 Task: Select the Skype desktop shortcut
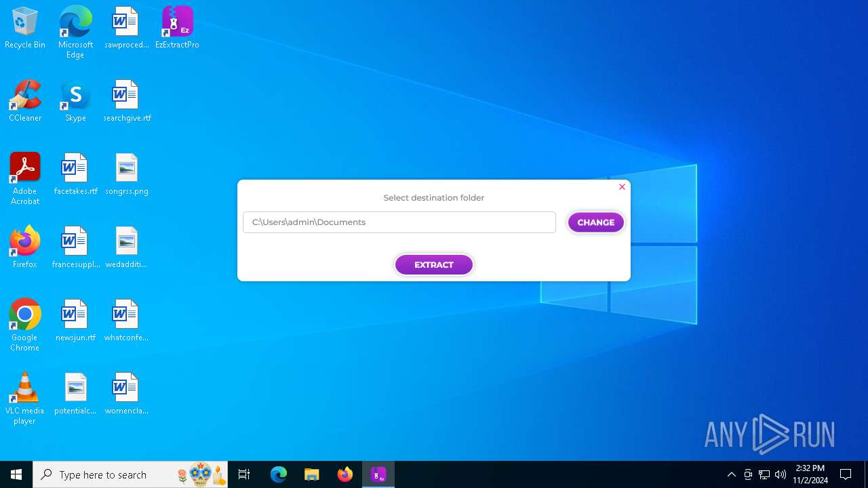[75, 101]
